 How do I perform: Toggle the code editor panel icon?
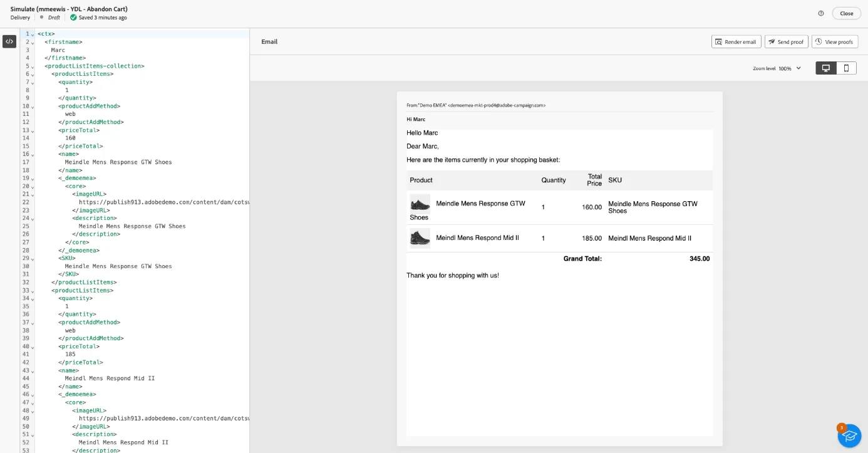coord(9,41)
